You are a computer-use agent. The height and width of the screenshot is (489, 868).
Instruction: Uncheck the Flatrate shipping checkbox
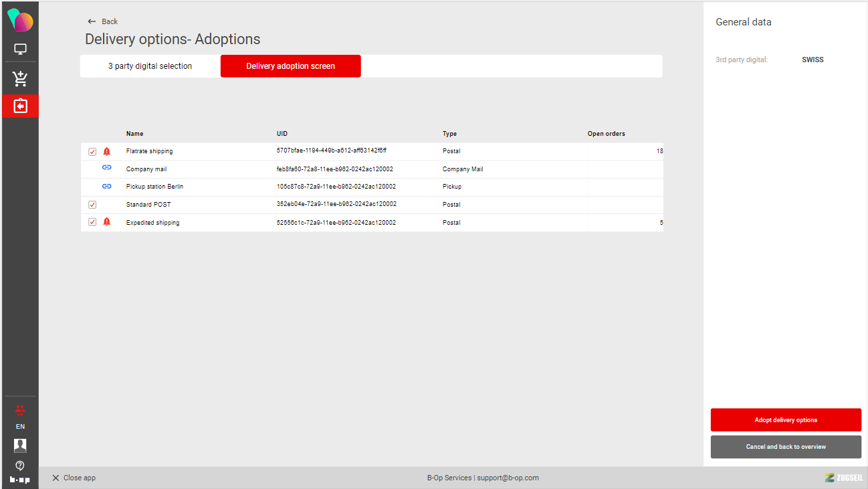point(92,152)
